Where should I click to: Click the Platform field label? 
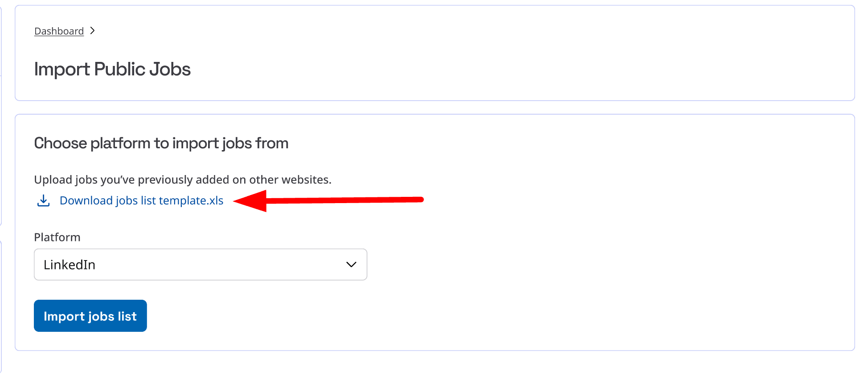pos(57,237)
